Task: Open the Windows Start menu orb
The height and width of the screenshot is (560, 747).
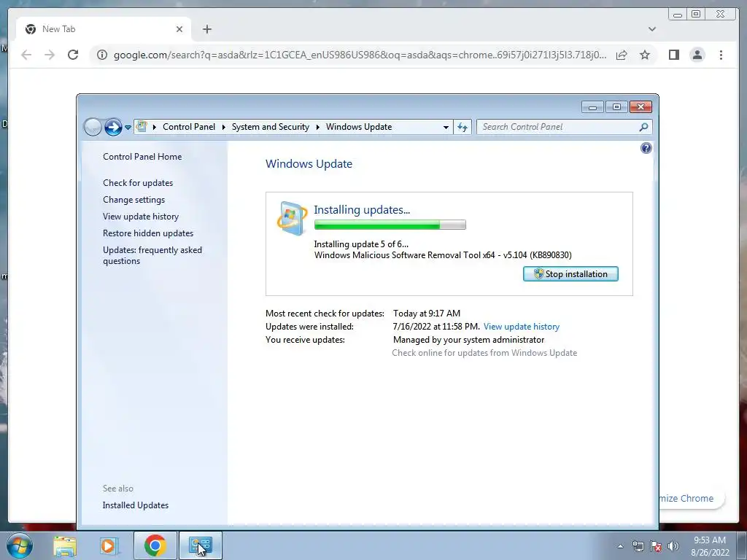Action: click(20, 545)
